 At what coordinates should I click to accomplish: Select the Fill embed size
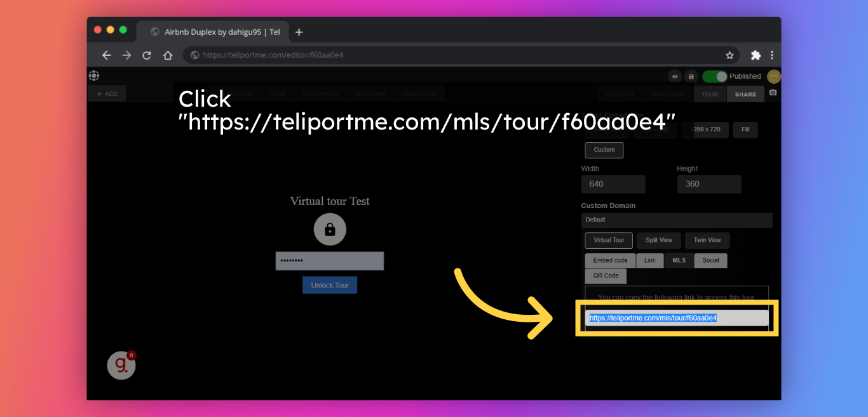click(x=745, y=129)
